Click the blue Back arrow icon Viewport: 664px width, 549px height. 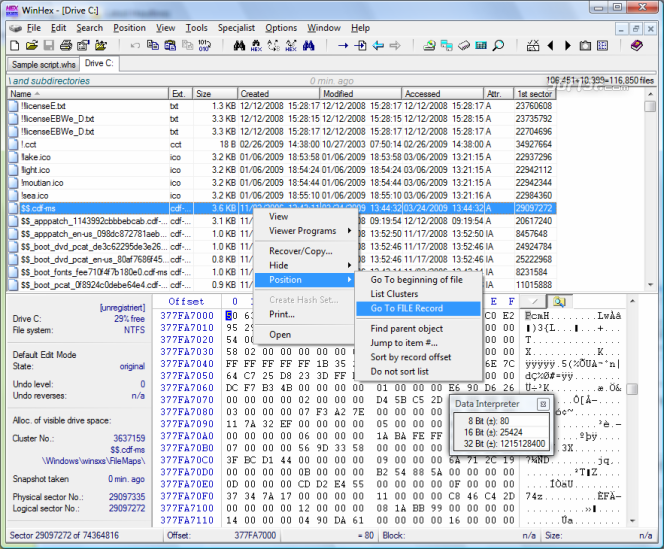[378, 45]
